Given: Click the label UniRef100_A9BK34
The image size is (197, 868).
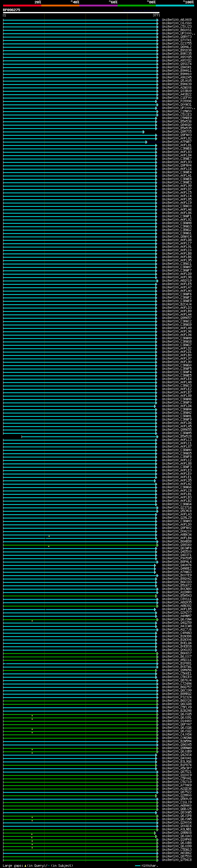Looking at the screenshot, I should 177,535.
